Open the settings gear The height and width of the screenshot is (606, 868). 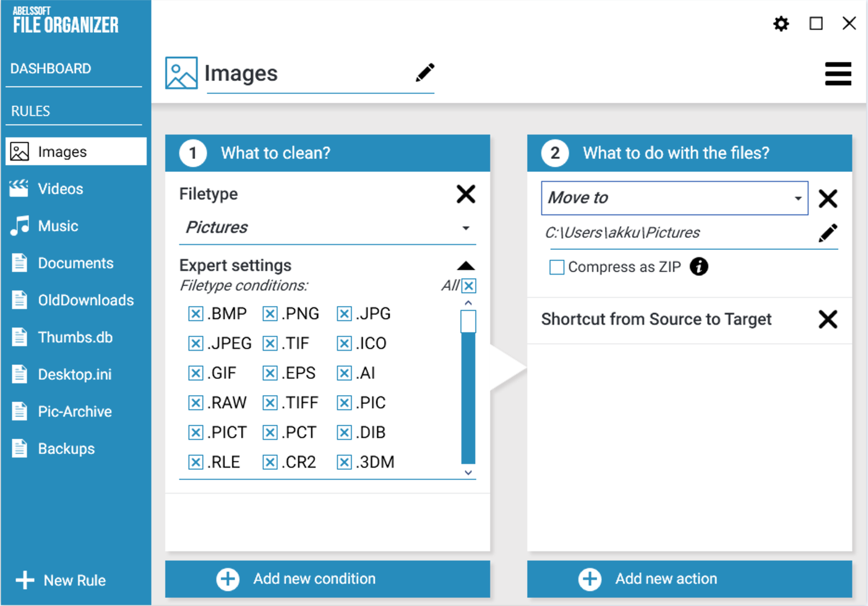point(781,23)
